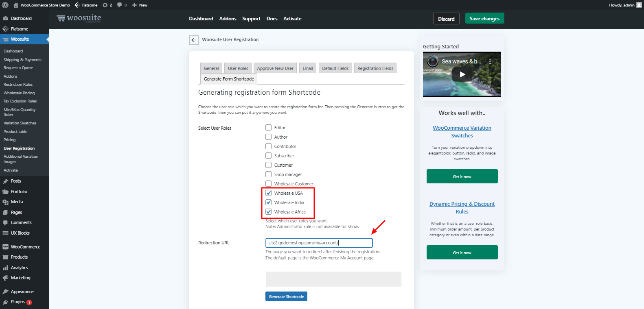Click the Woosuite cart icon in sidebar
Viewport: 644px width, 309px height.
click(x=5, y=39)
